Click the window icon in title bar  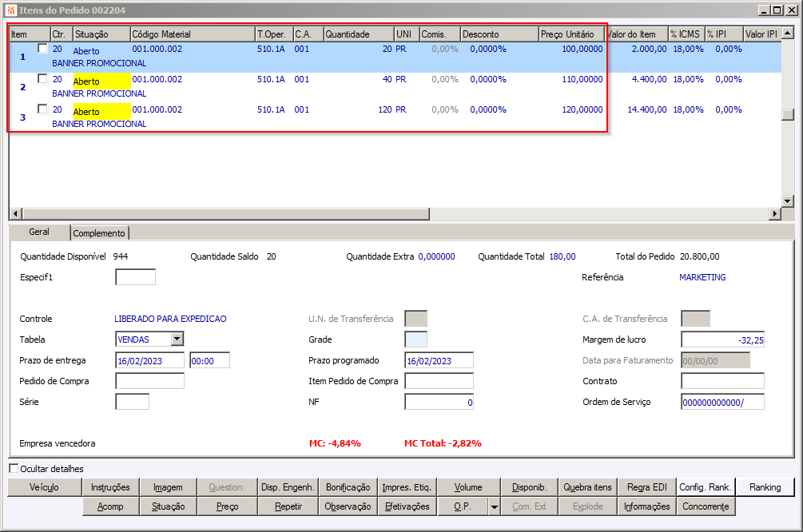[x=10, y=10]
